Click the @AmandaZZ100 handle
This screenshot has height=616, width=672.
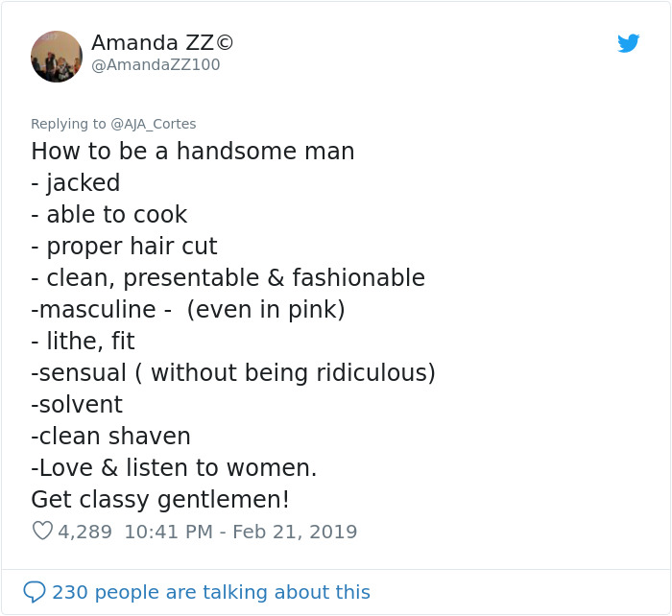click(156, 65)
